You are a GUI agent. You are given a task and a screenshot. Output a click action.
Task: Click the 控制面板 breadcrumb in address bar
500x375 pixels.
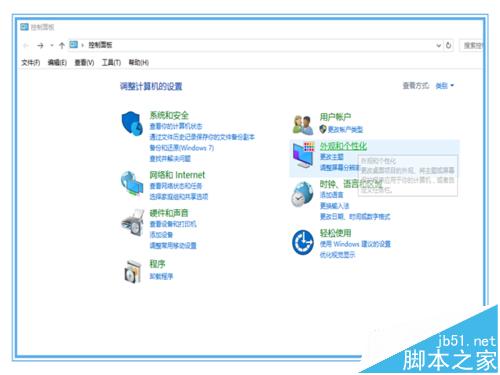point(100,45)
